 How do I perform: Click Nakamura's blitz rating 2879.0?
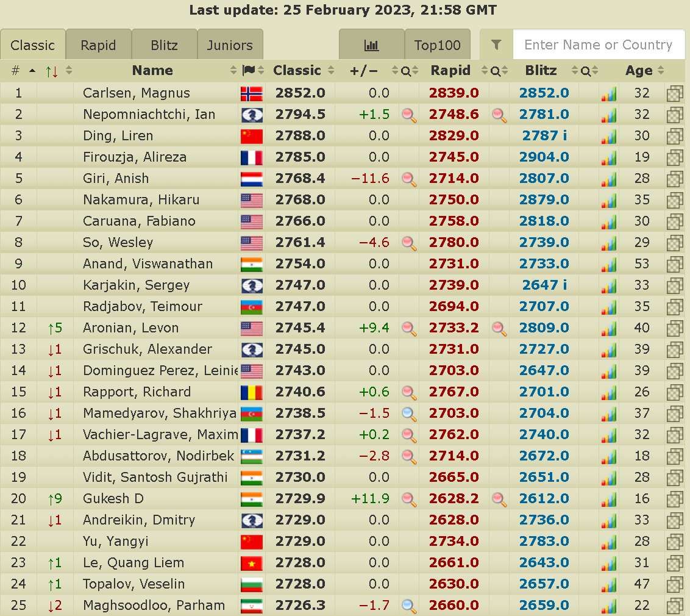click(x=544, y=200)
